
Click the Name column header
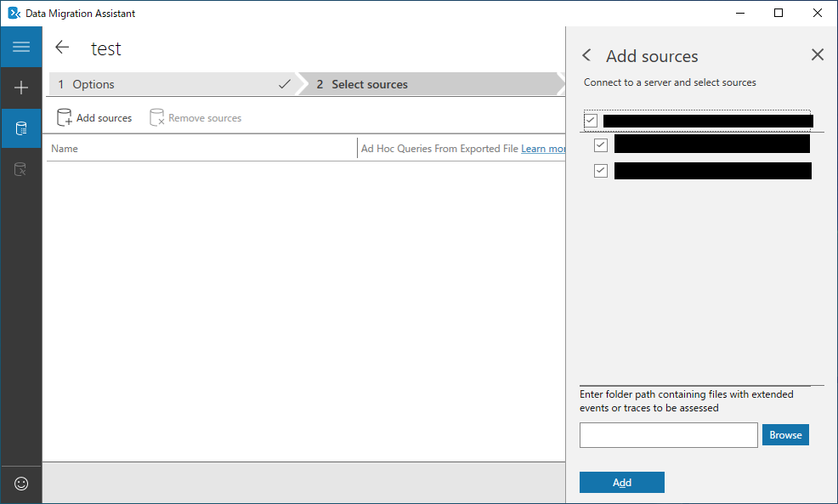click(x=65, y=149)
